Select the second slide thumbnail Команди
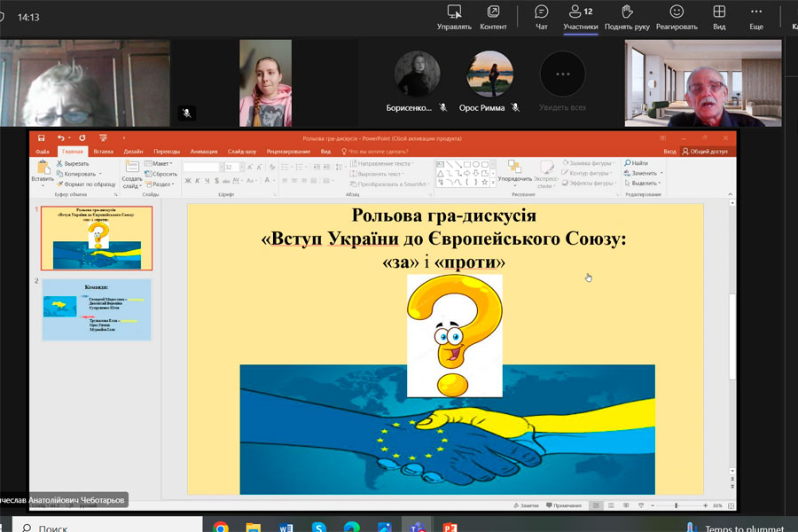This screenshot has width=798, height=532. click(x=97, y=309)
